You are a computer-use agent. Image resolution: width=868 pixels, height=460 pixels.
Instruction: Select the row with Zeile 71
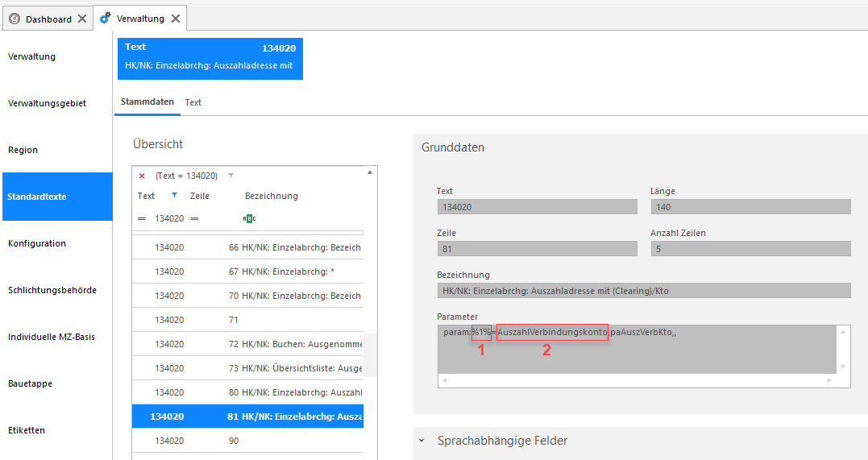pos(247,320)
